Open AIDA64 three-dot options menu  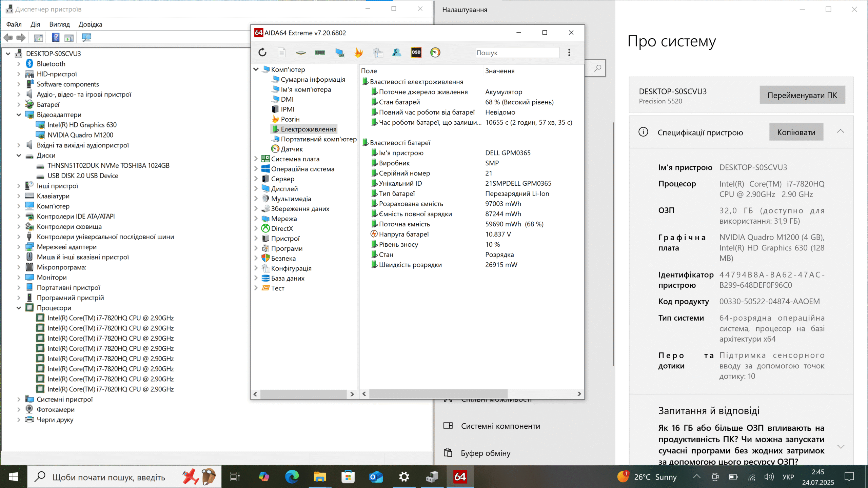coord(569,53)
